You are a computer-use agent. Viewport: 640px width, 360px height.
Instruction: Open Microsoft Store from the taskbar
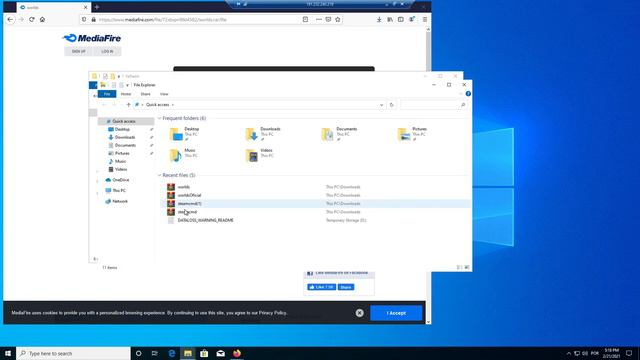click(204, 353)
